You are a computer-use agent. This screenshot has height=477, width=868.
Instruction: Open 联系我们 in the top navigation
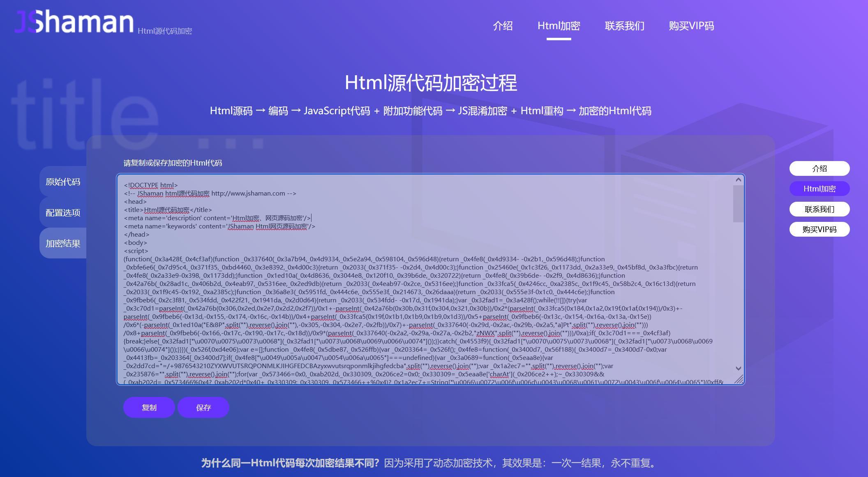(624, 26)
